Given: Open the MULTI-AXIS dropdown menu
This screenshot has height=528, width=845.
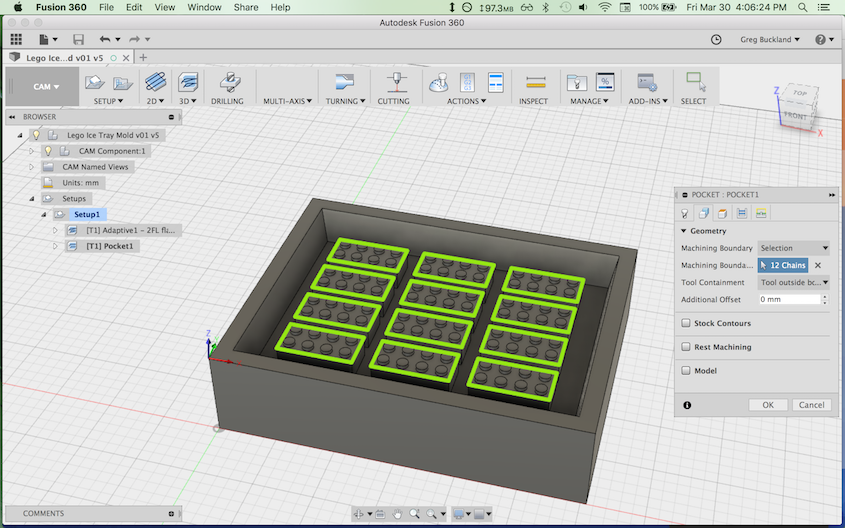Looking at the screenshot, I should (x=287, y=101).
